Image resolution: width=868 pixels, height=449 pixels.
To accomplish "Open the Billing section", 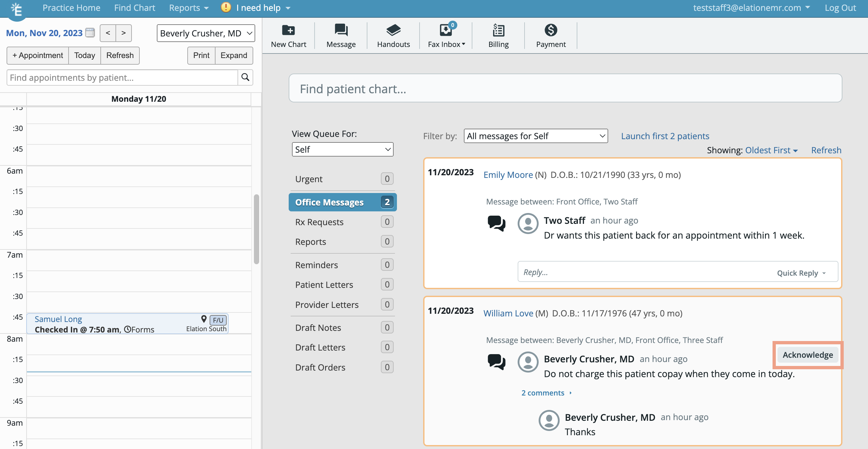I will [x=498, y=35].
